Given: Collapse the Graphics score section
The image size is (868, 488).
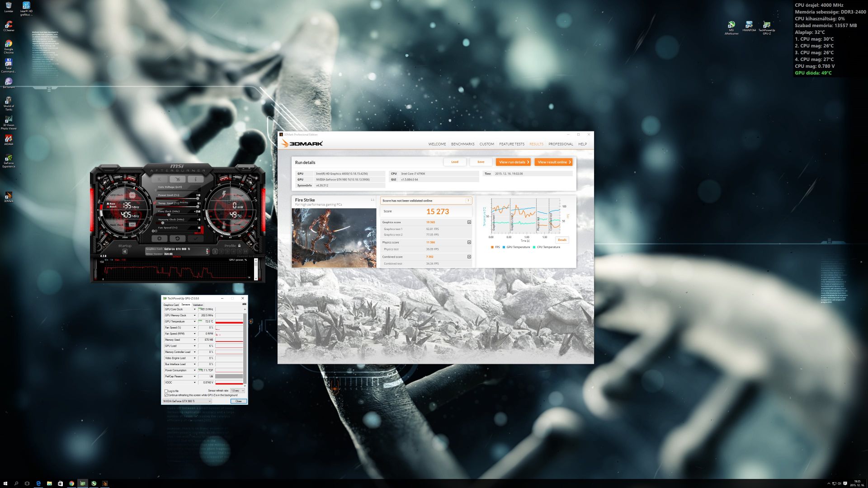Looking at the screenshot, I should (x=469, y=222).
